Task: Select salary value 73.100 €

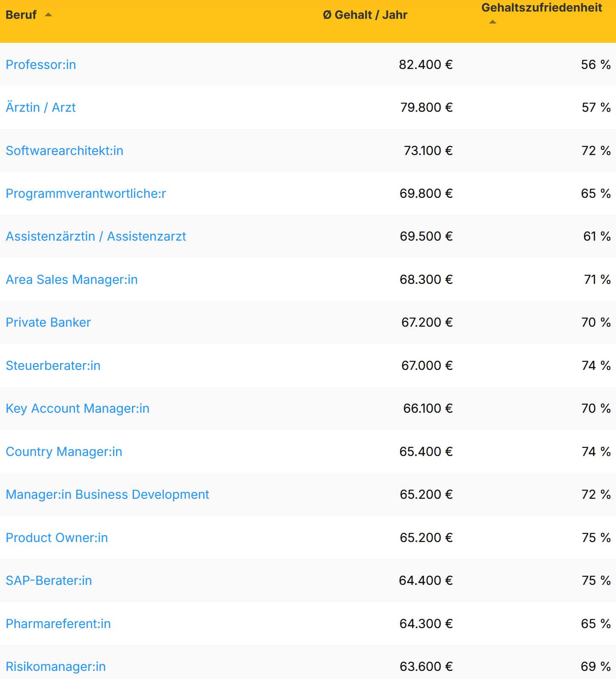Action: 428,151
